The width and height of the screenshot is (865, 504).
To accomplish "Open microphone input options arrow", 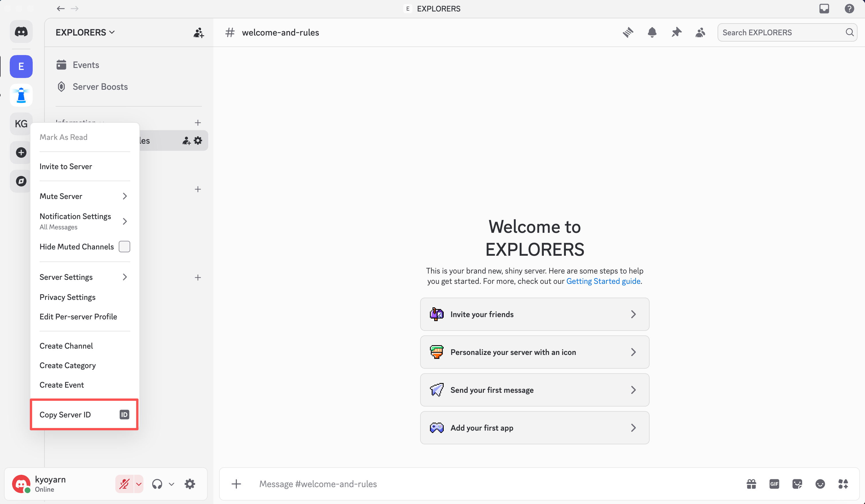I will pyautogui.click(x=139, y=484).
